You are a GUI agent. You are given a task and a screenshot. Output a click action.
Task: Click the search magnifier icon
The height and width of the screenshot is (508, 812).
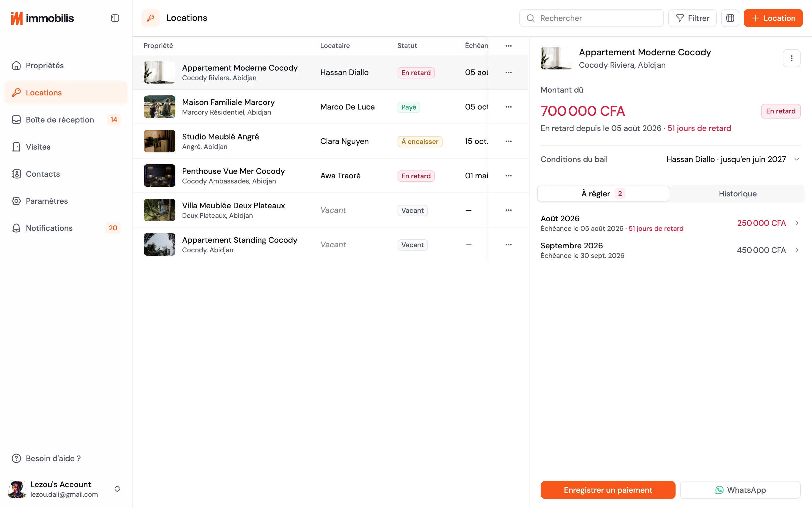click(x=531, y=18)
